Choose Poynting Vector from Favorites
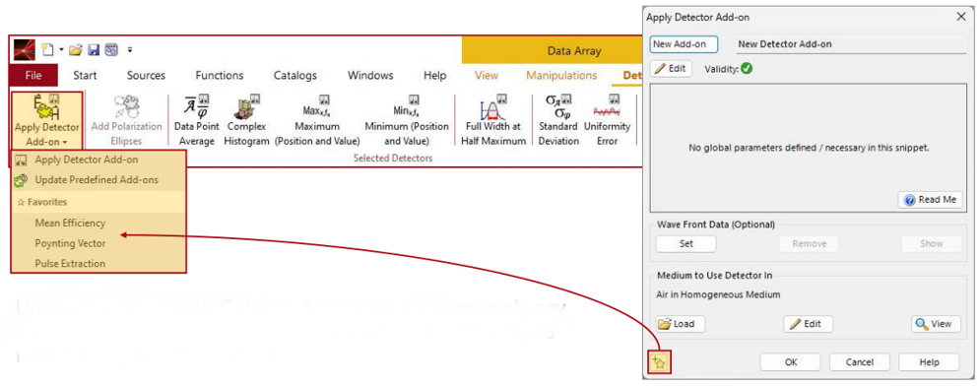The width and height of the screenshot is (980, 386). pyautogui.click(x=70, y=243)
